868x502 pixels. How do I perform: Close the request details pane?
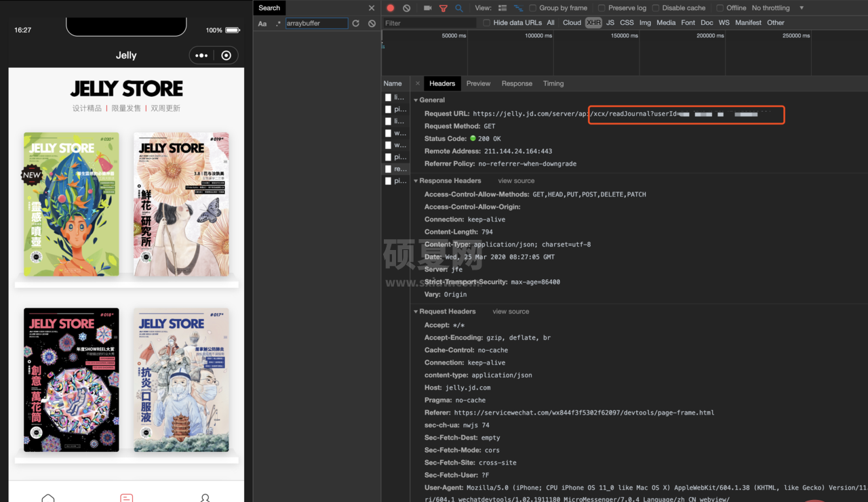click(417, 83)
